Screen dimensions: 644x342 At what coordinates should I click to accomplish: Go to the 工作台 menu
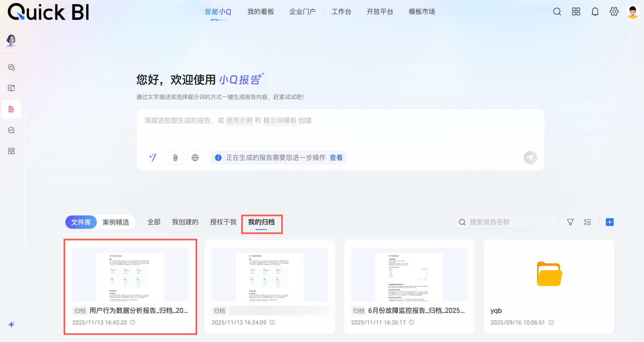coord(341,12)
